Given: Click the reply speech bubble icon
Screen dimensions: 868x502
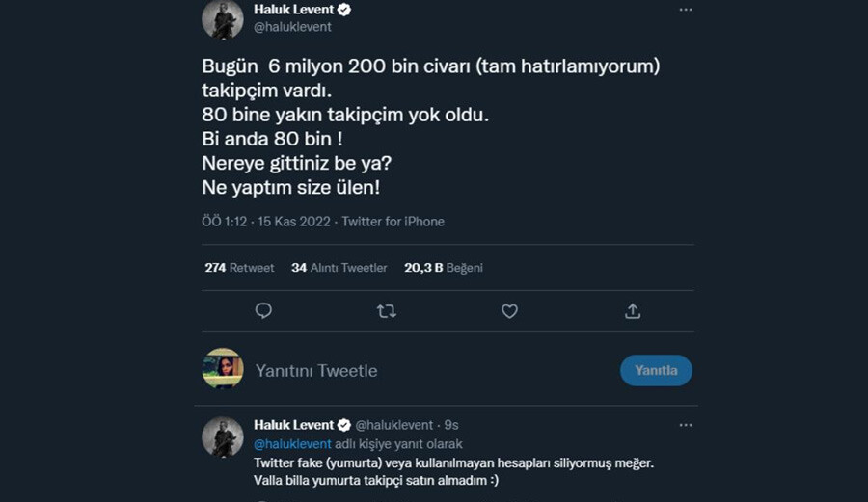Looking at the screenshot, I should 263,310.
